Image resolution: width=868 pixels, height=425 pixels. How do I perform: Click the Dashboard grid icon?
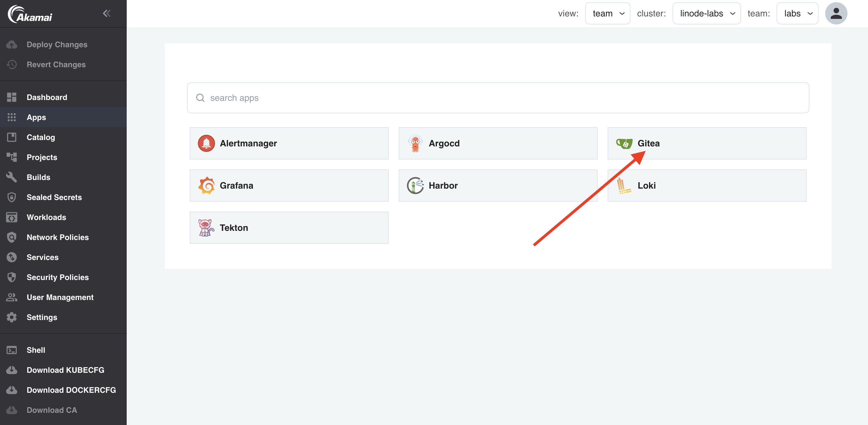[12, 97]
